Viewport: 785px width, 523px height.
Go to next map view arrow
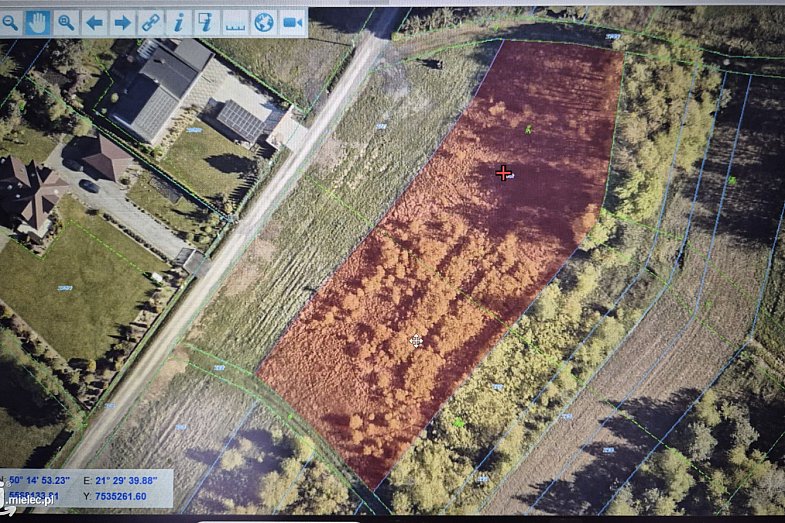coord(122,21)
